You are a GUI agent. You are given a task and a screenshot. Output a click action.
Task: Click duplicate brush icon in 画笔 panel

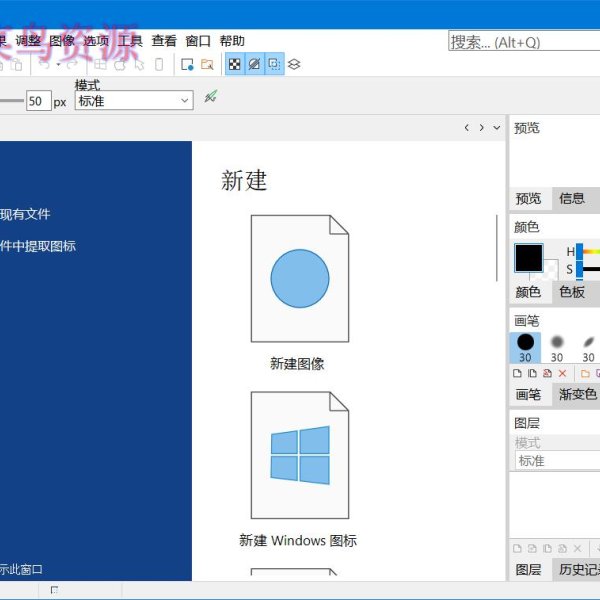532,373
